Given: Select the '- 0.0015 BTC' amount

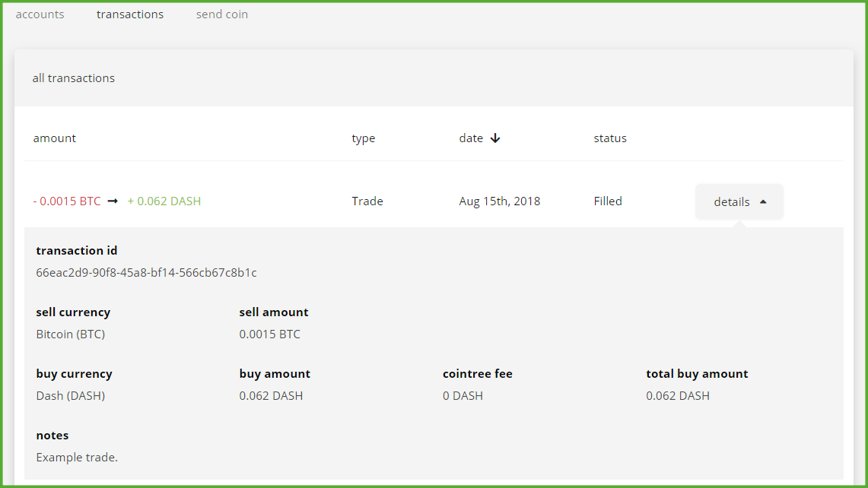Looking at the screenshot, I should [x=67, y=201].
